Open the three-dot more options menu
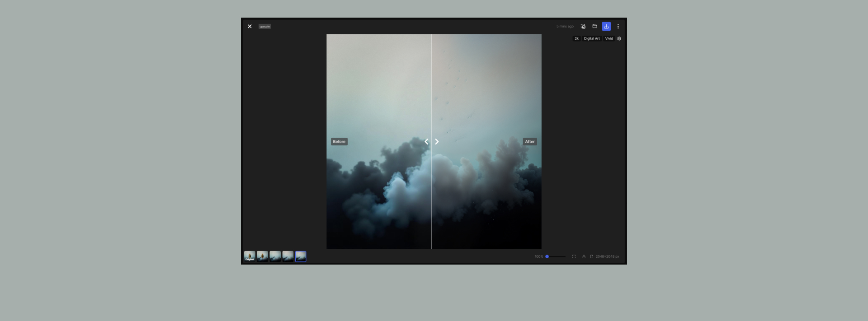868x321 pixels. tap(618, 26)
